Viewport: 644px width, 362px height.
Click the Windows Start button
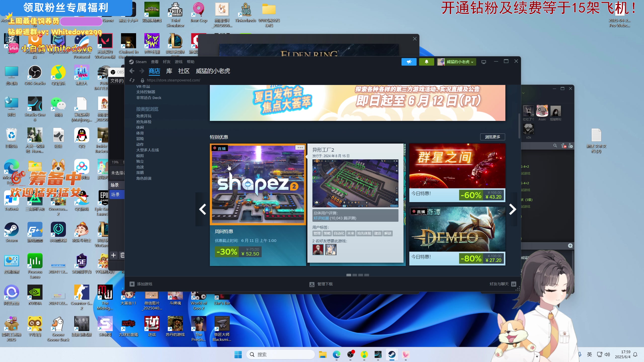[x=238, y=355]
